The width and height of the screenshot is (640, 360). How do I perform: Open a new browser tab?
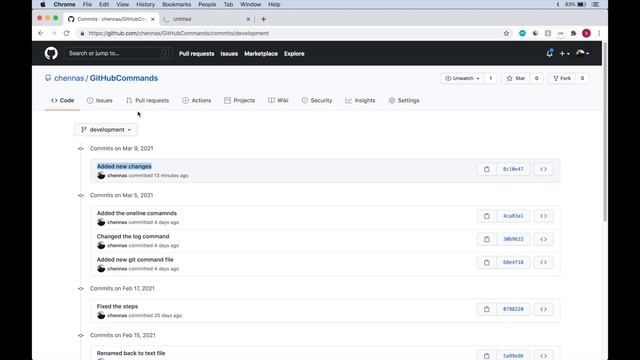click(x=264, y=19)
